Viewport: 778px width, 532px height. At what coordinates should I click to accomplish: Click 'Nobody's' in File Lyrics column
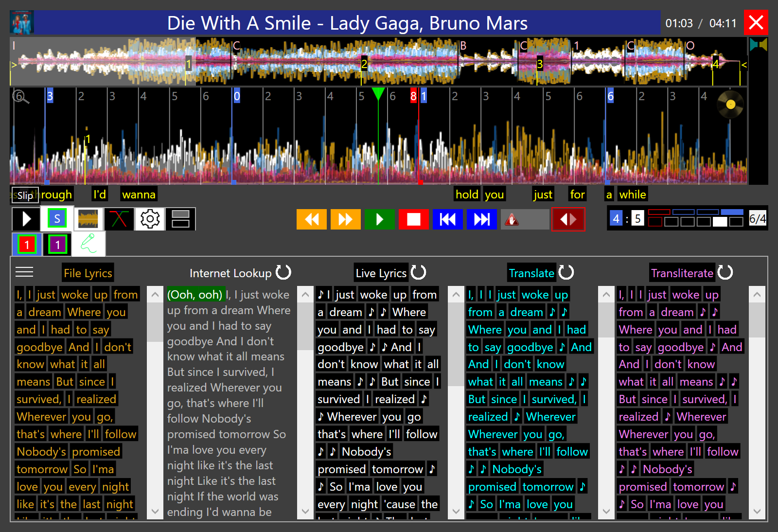(x=41, y=452)
